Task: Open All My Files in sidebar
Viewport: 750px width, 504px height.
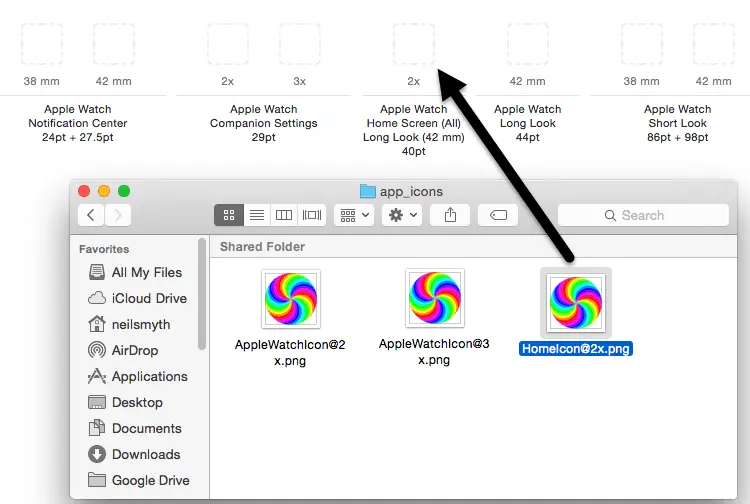Action: tap(146, 272)
